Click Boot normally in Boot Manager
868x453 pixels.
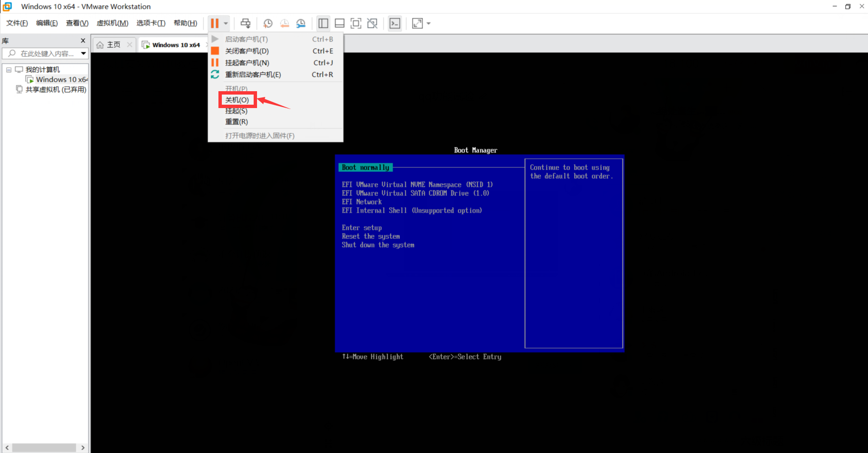pos(366,167)
